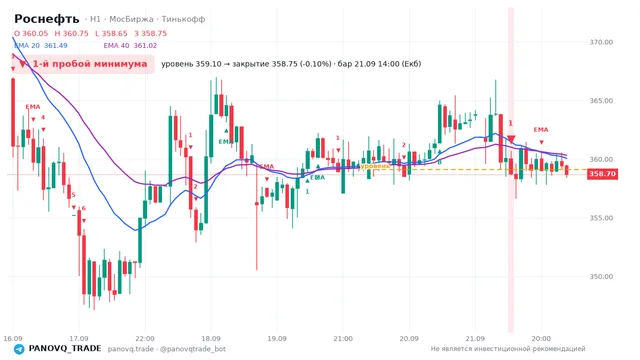This screenshot has width=640, height=360.
Task: Click the 'Роснефть' chart title
Action: coord(47,19)
